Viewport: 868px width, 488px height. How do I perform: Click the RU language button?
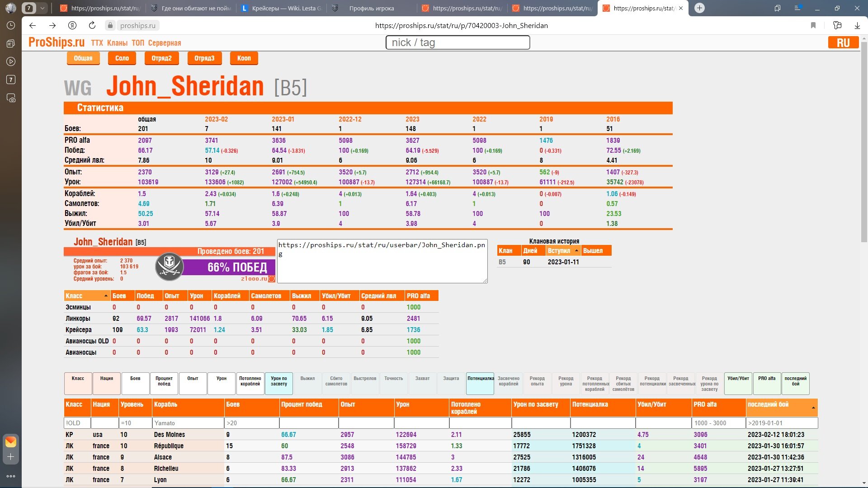point(843,42)
